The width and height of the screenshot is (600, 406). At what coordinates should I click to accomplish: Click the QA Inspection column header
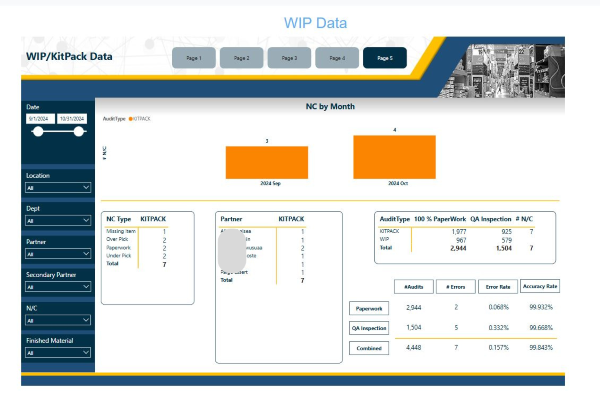(491, 219)
